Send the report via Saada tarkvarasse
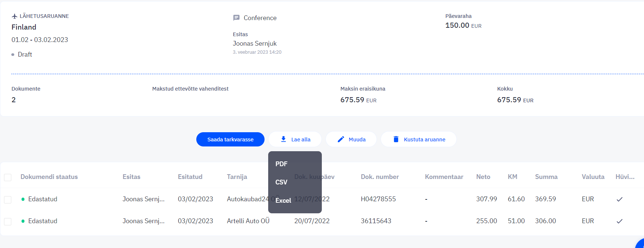Viewport: 644px width, 248px height. [x=230, y=139]
